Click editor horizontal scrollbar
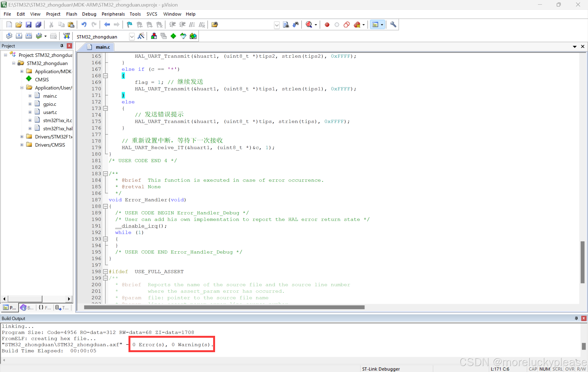Image resolution: width=588 pixels, height=372 pixels. 224,307
